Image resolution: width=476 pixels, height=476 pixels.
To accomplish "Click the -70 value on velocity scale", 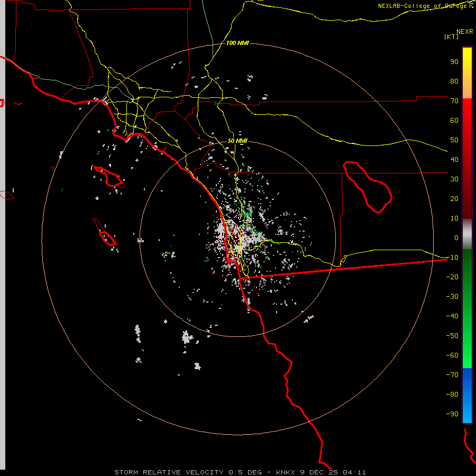I will (452, 375).
